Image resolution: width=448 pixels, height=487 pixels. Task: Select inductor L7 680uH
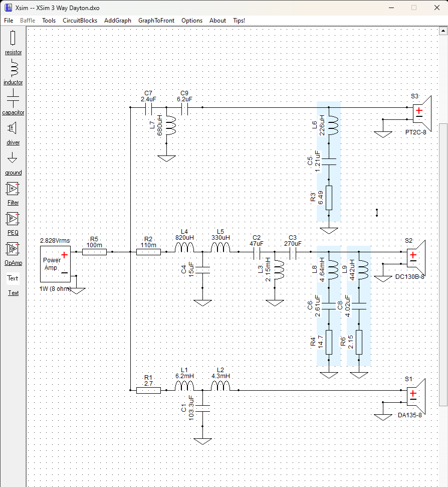(170, 125)
